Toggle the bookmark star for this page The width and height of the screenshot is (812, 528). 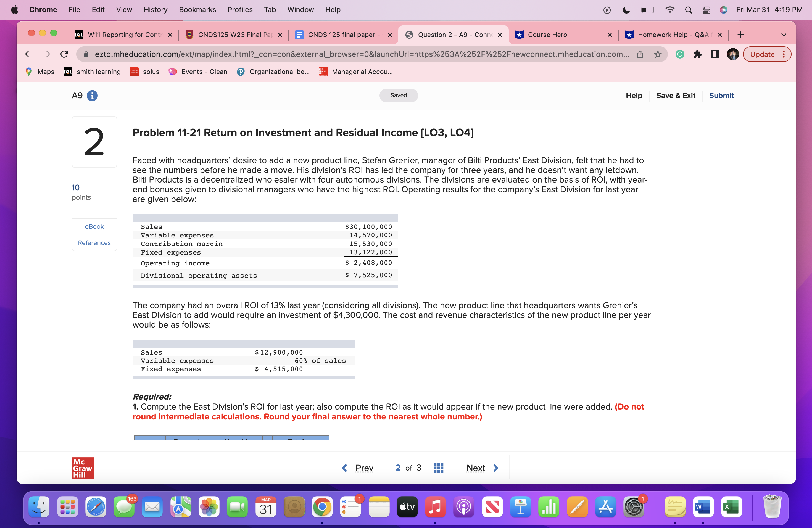657,54
